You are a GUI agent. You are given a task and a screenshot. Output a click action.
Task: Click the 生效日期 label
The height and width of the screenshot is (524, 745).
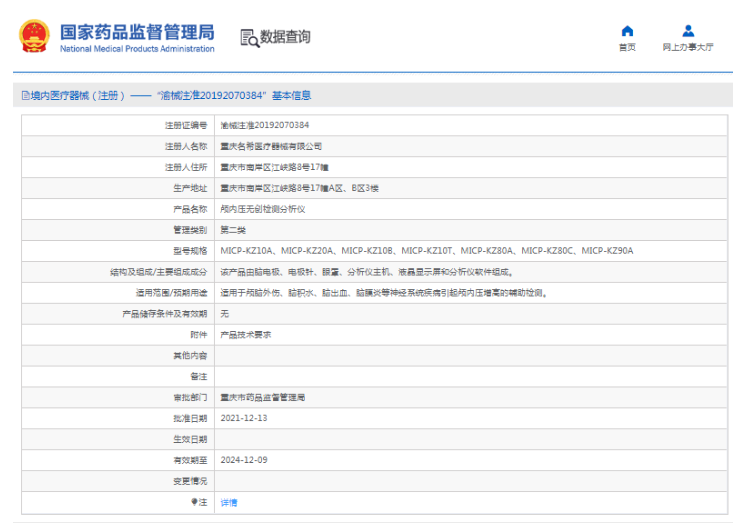point(190,439)
